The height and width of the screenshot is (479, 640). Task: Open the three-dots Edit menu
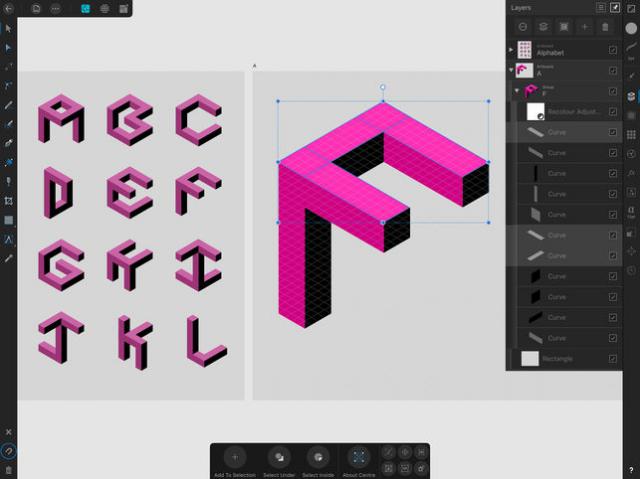56,8
